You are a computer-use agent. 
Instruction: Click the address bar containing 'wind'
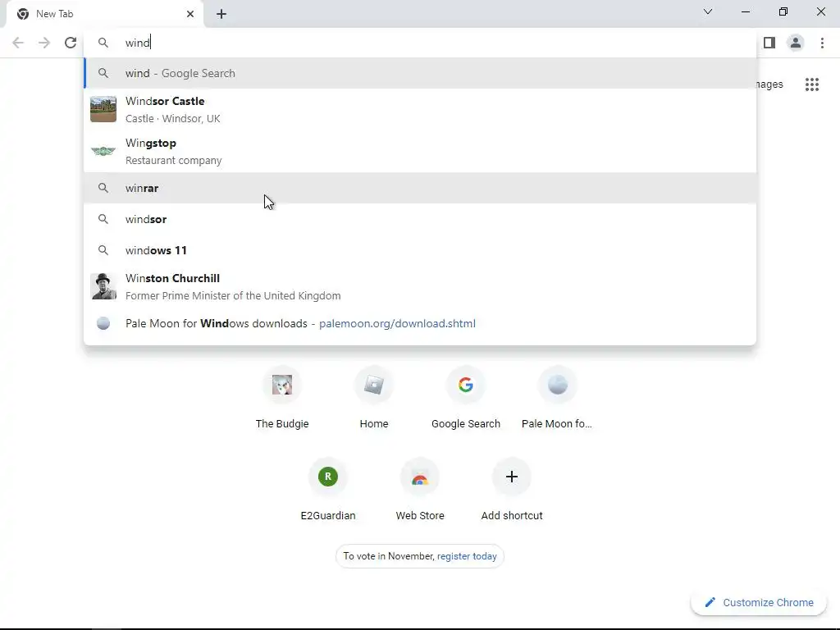(420, 43)
